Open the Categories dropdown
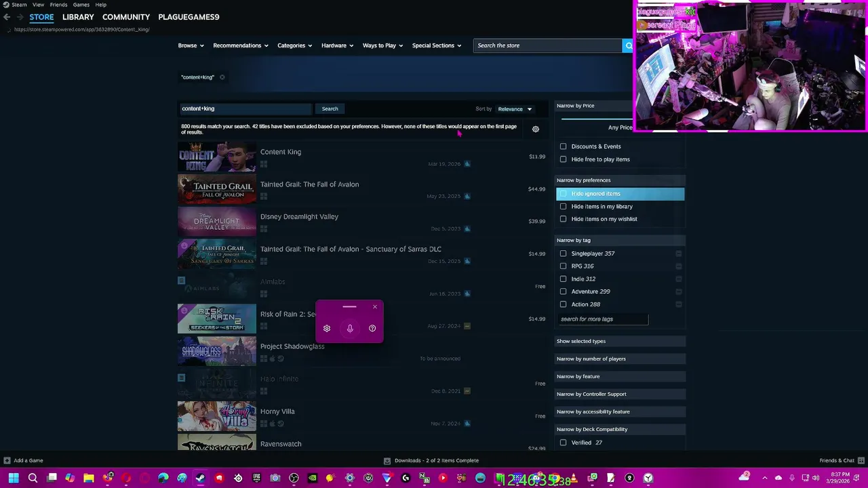 (x=295, y=45)
